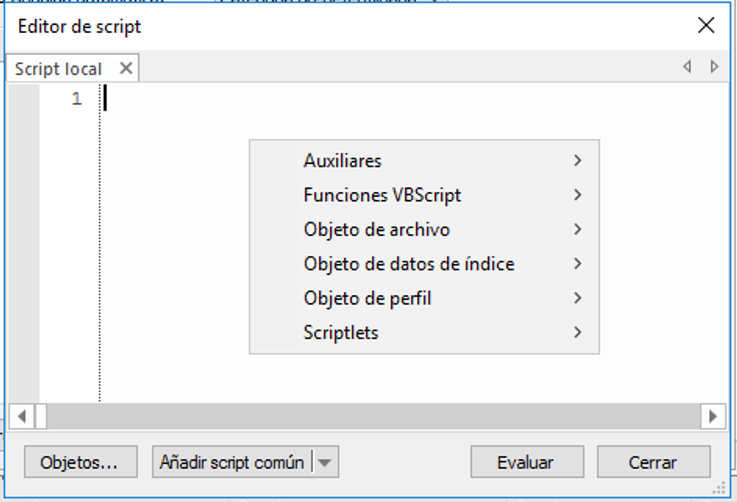Close the Editor de script dialog
This screenshot has width=737, height=502.
706,25
